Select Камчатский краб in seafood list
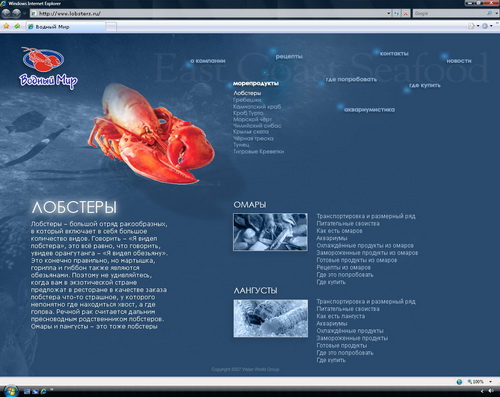This screenshot has height=397, width=500. point(257,107)
